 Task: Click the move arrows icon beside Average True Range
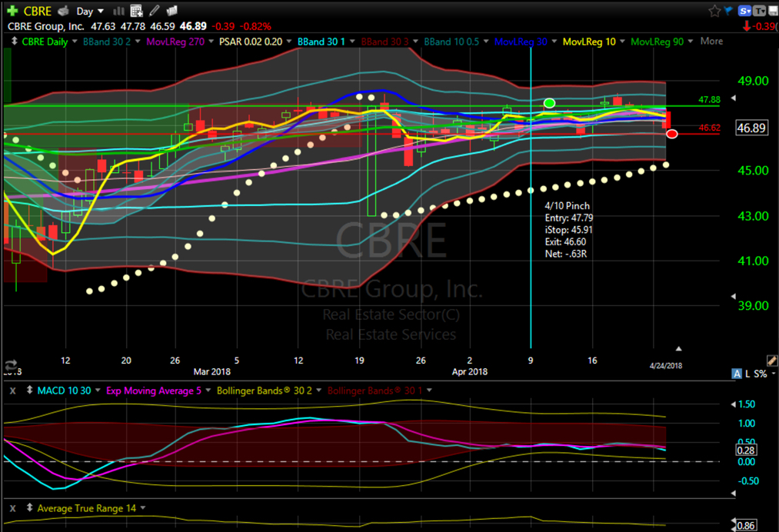[29, 507]
